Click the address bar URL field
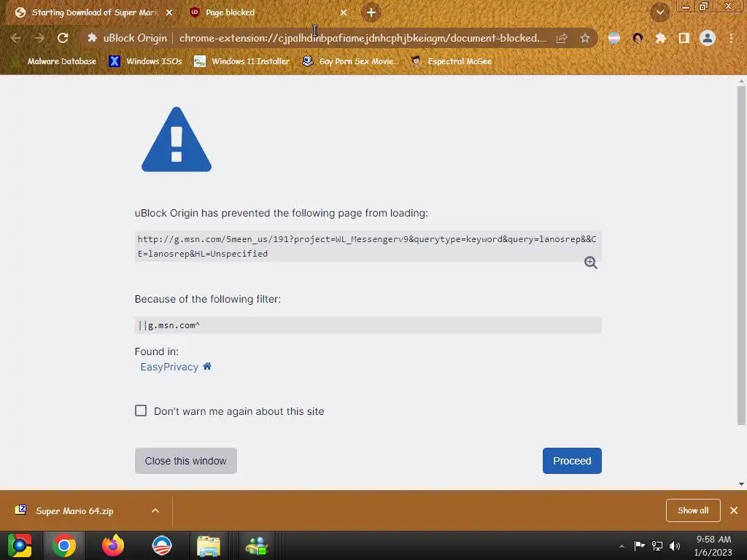Viewport: 747px width, 560px height. [362, 38]
